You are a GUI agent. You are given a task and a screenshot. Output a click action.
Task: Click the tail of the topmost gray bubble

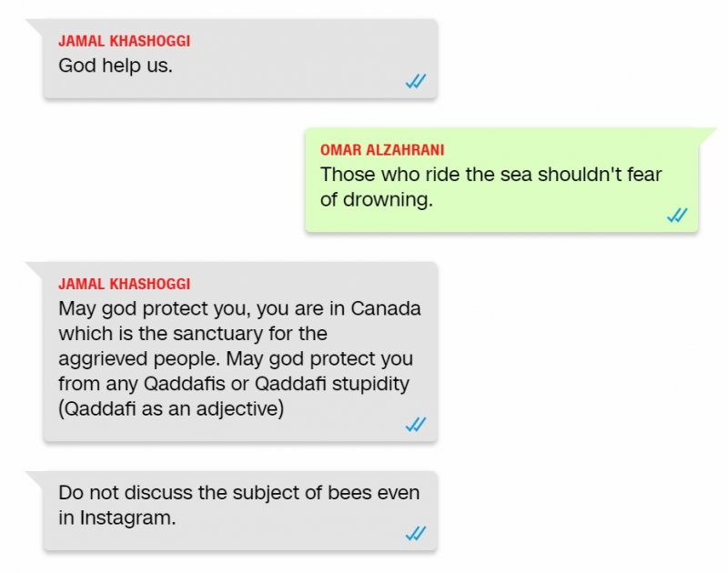point(35,27)
